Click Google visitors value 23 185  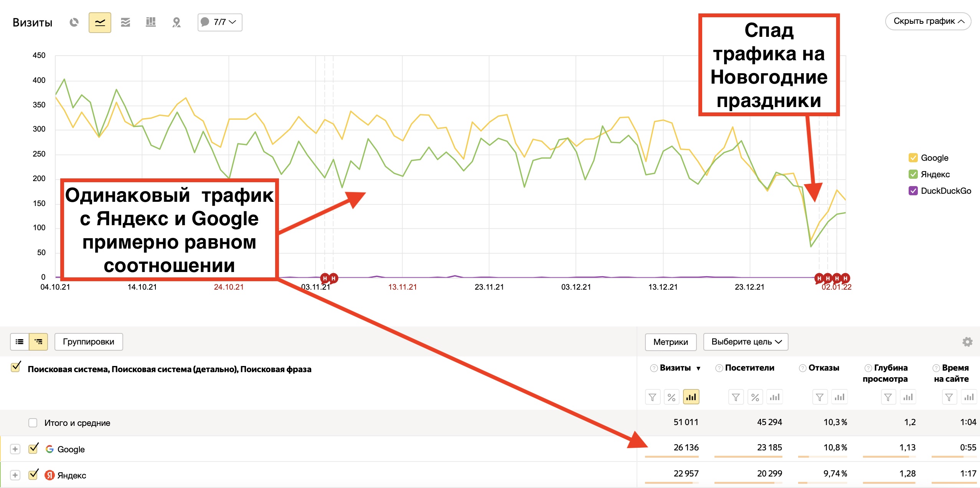tap(770, 448)
